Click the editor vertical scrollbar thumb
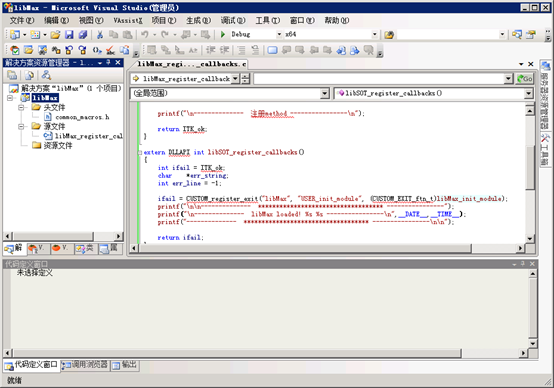 click(530, 167)
